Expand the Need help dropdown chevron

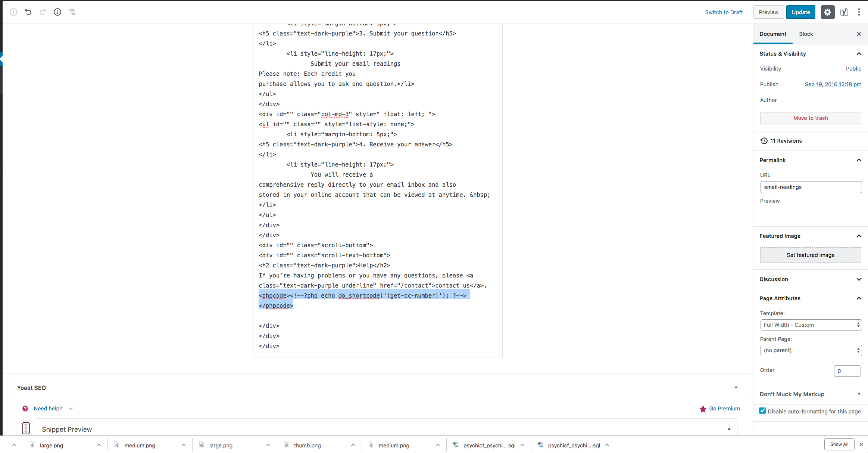tap(71, 409)
